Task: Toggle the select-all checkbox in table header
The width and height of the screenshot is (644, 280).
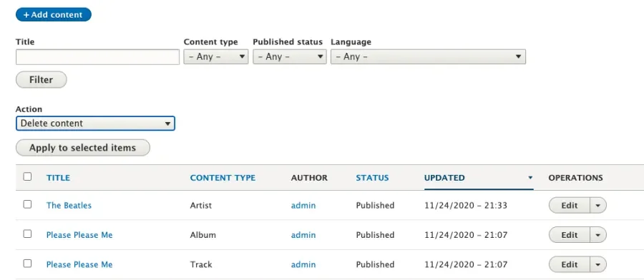Action: pos(27,176)
